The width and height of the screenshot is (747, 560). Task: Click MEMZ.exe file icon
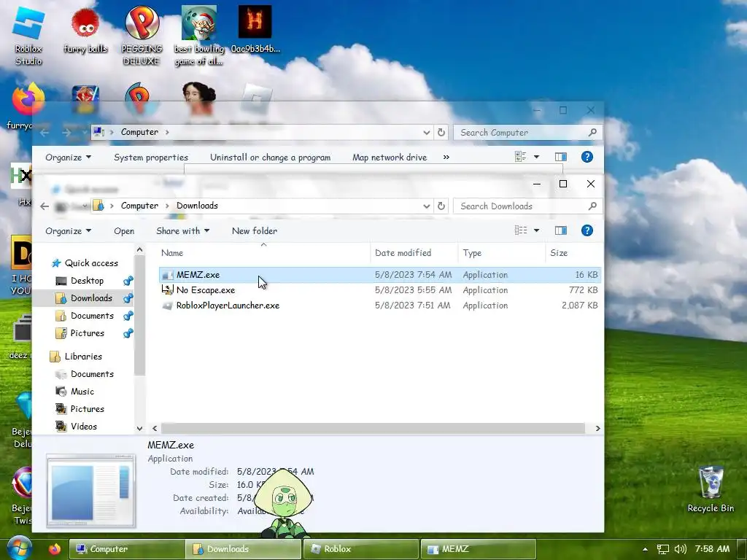click(167, 275)
